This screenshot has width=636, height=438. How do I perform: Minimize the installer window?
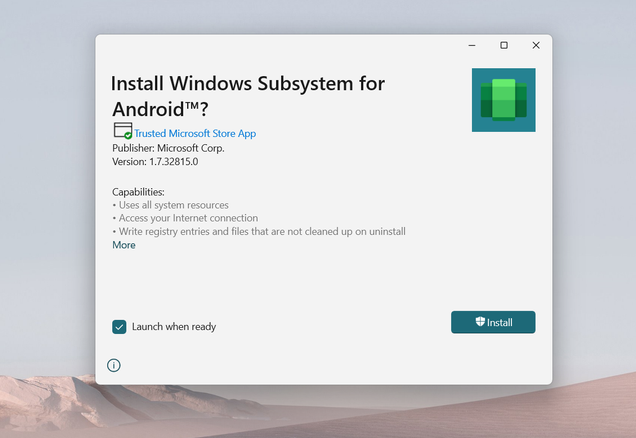coord(472,45)
